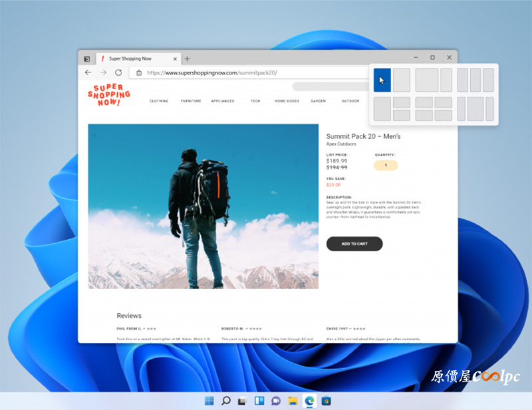Snap to narrow right zone of wide-center layout

489,109
